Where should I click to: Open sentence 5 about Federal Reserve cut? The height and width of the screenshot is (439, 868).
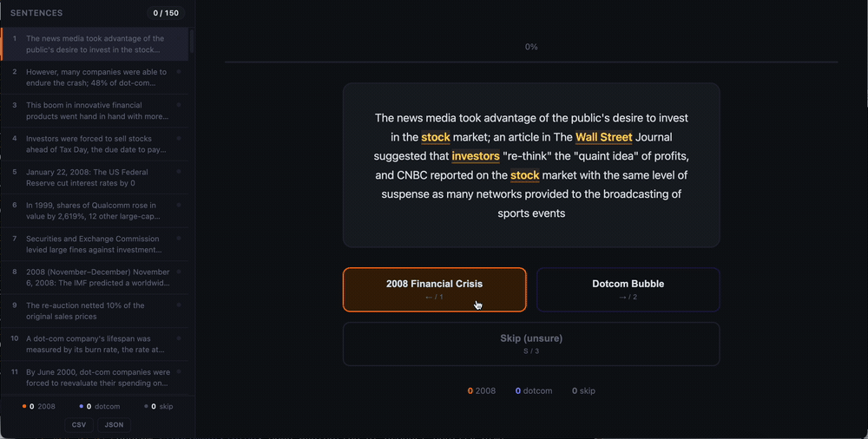coord(94,178)
